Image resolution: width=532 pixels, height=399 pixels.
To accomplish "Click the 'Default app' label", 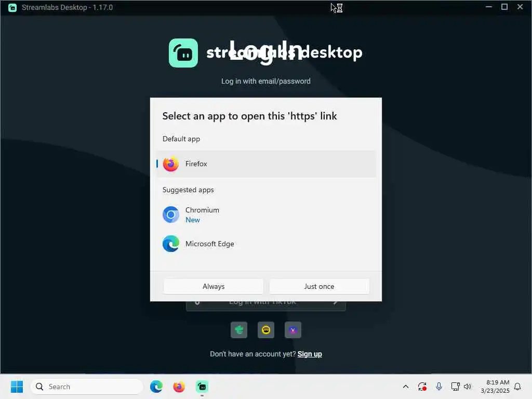I will [181, 139].
